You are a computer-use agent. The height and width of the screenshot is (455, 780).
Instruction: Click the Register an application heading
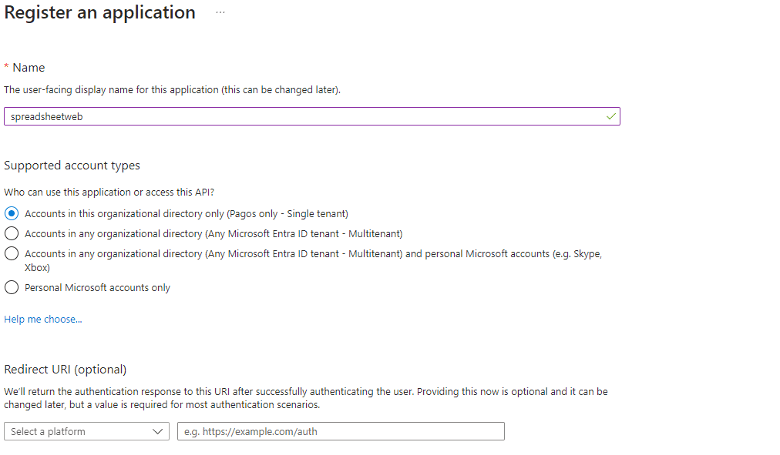pyautogui.click(x=100, y=13)
